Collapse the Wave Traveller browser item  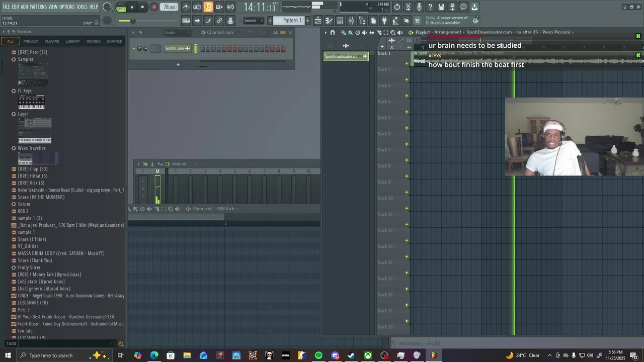tap(31, 148)
